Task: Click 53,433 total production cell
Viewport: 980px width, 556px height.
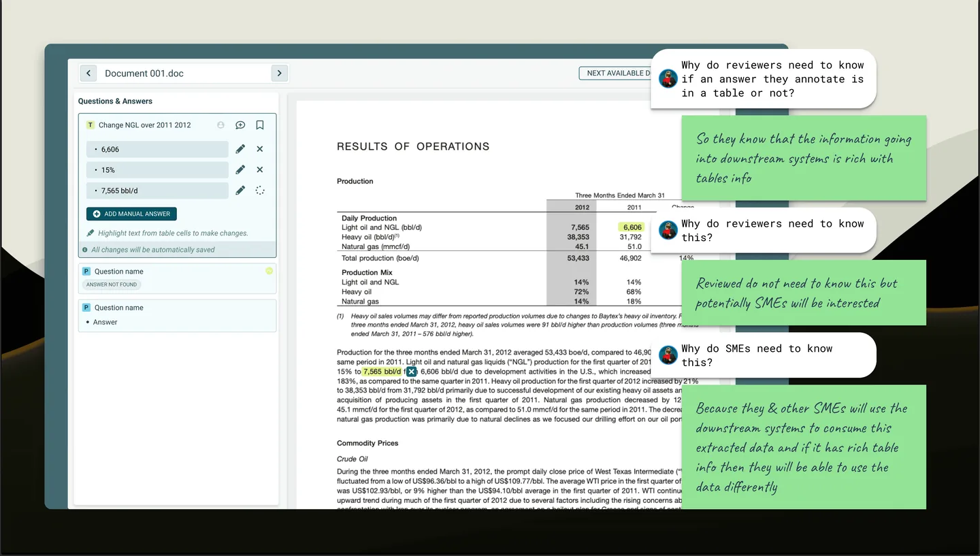Action: click(x=578, y=259)
